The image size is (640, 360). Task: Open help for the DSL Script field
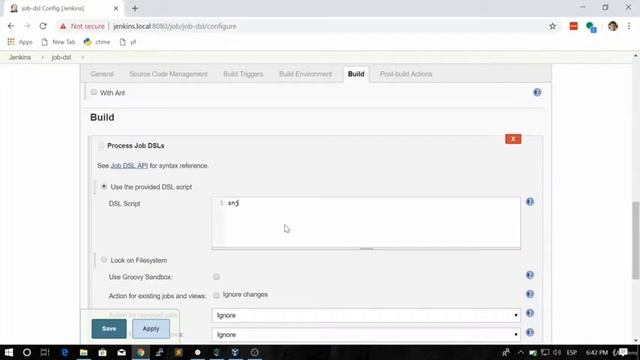pos(530,202)
